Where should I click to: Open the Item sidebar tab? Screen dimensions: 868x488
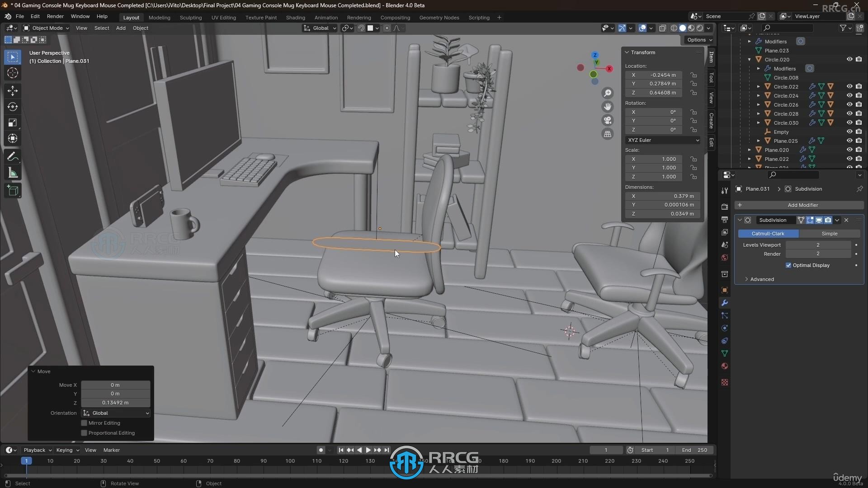(711, 57)
